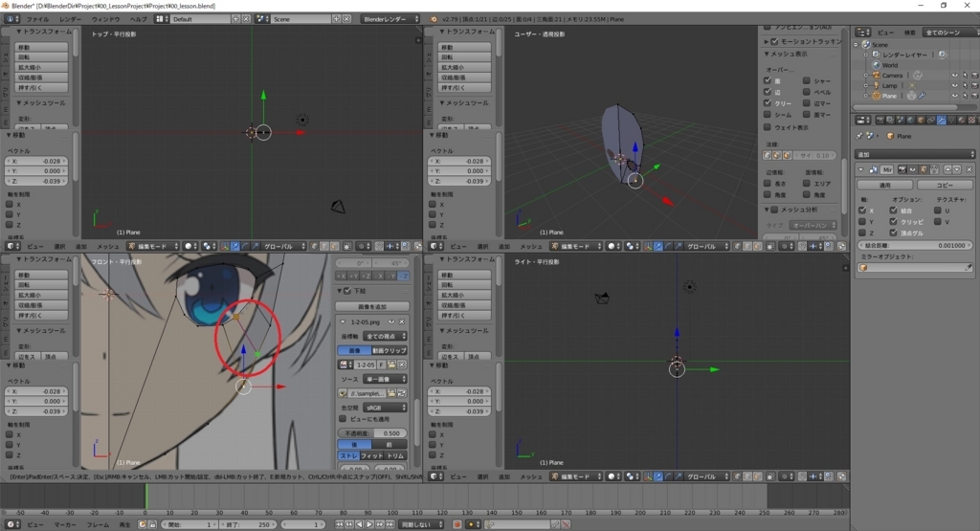This screenshot has height=531, width=980.
Task: Select the World tab in Properties
Action: 911,120
